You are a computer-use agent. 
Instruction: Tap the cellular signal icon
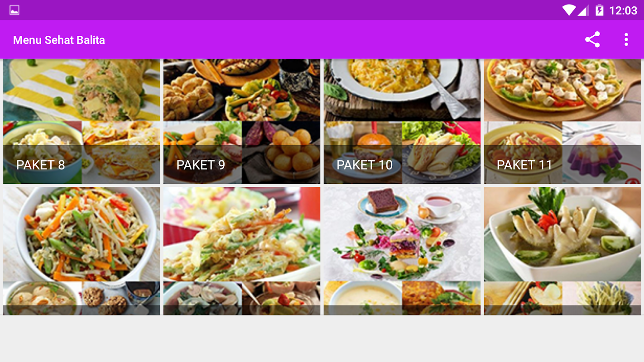(583, 10)
